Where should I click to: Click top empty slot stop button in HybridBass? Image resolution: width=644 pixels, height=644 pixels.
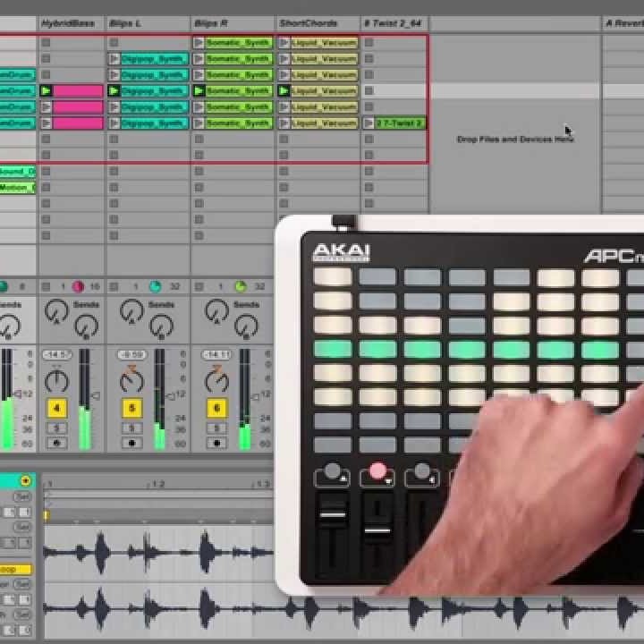pos(46,43)
